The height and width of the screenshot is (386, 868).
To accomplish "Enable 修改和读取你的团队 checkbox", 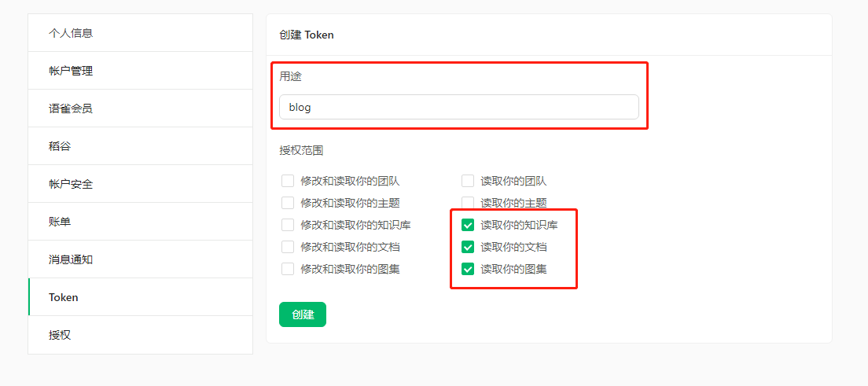I will click(288, 181).
